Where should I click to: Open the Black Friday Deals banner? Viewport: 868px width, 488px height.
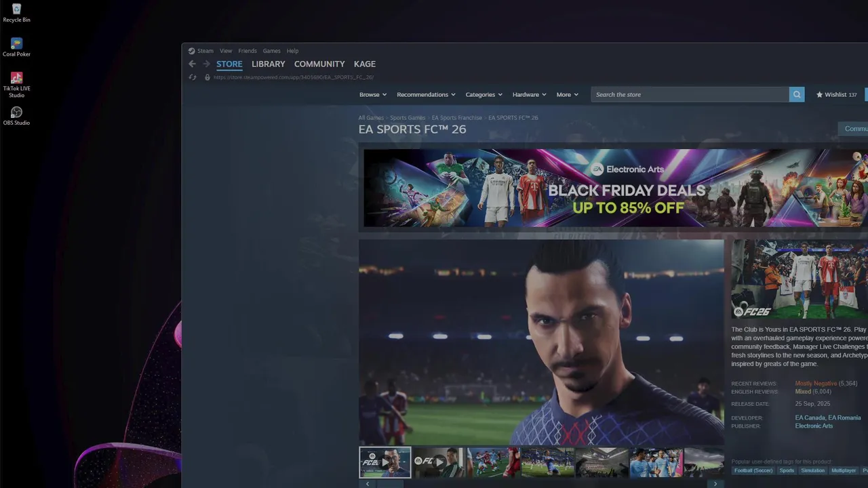(x=616, y=188)
